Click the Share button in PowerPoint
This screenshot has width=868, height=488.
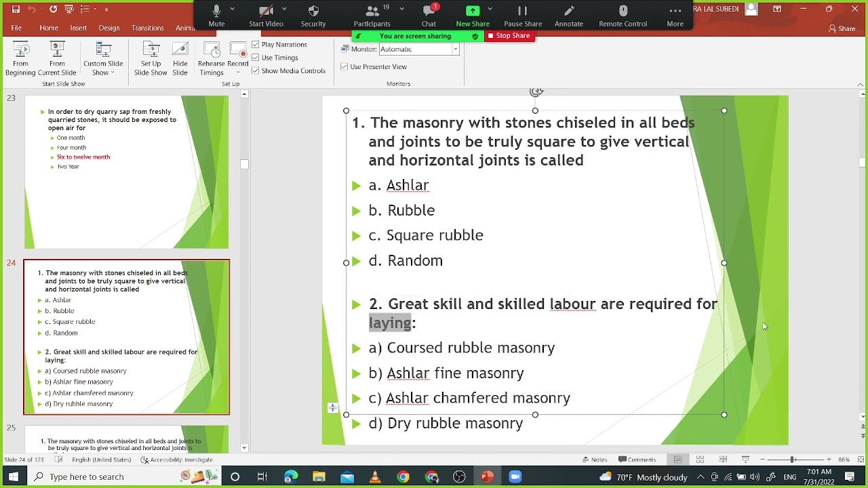(x=842, y=28)
